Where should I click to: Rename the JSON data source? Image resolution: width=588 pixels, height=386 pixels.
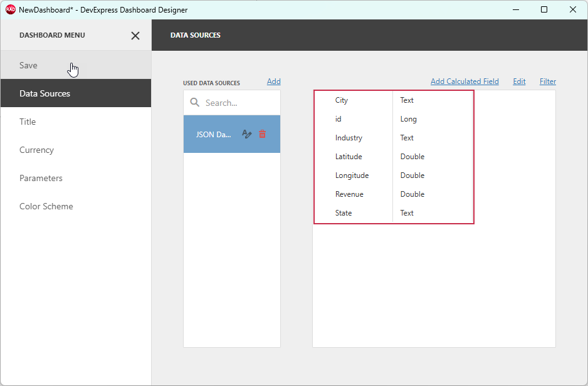(x=246, y=133)
